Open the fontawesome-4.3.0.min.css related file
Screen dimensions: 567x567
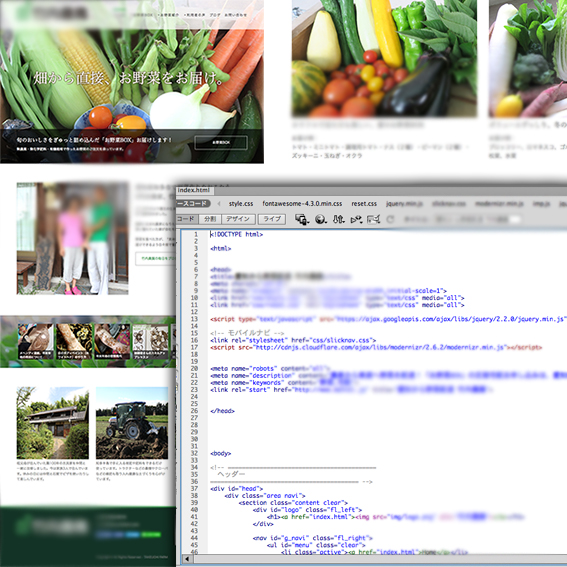(x=302, y=204)
